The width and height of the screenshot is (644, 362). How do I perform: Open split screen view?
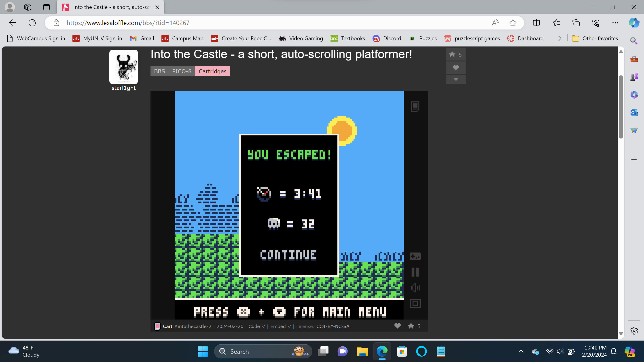[x=536, y=23]
